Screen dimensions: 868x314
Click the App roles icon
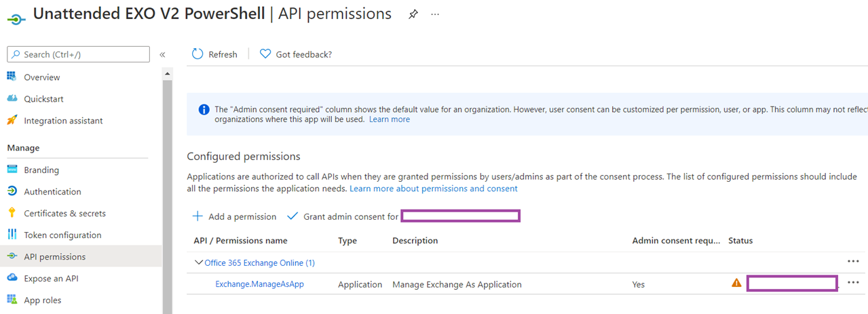click(x=12, y=300)
